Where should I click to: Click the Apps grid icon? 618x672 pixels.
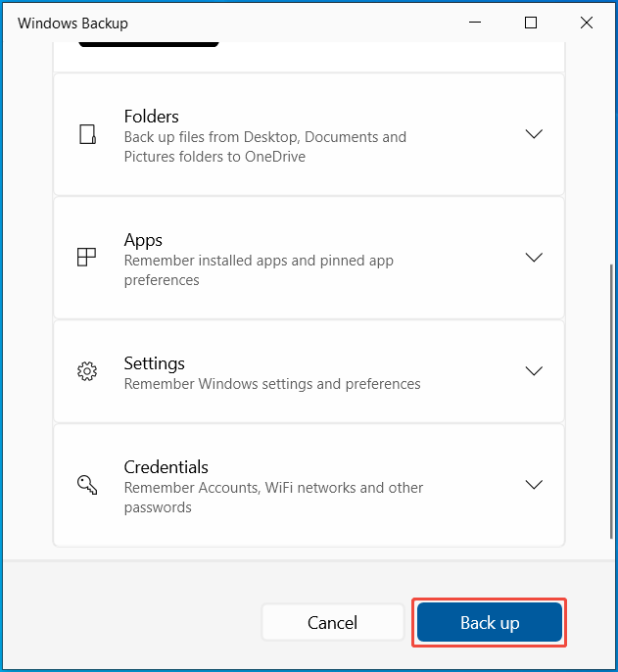point(86,257)
